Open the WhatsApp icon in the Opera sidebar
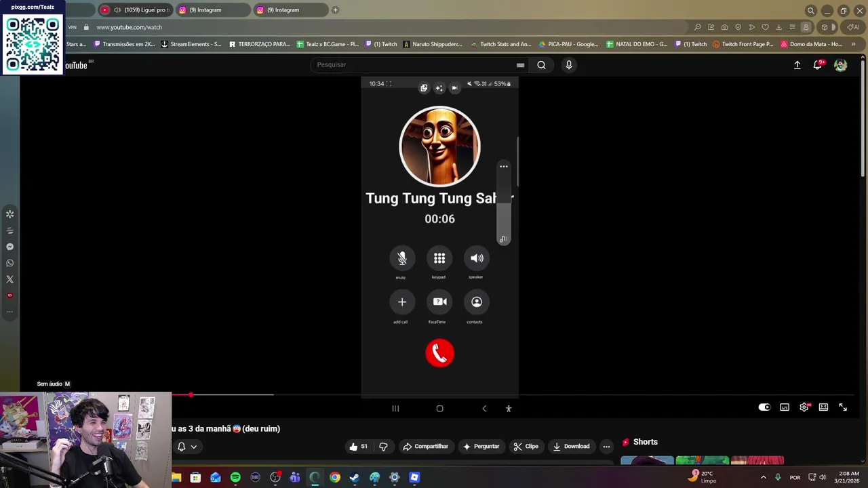Screen dimensions: 868x488 coord(9,263)
